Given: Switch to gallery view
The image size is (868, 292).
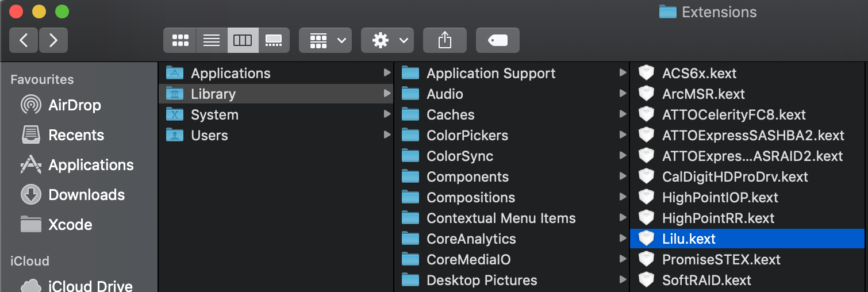Looking at the screenshot, I should pyautogui.click(x=274, y=40).
